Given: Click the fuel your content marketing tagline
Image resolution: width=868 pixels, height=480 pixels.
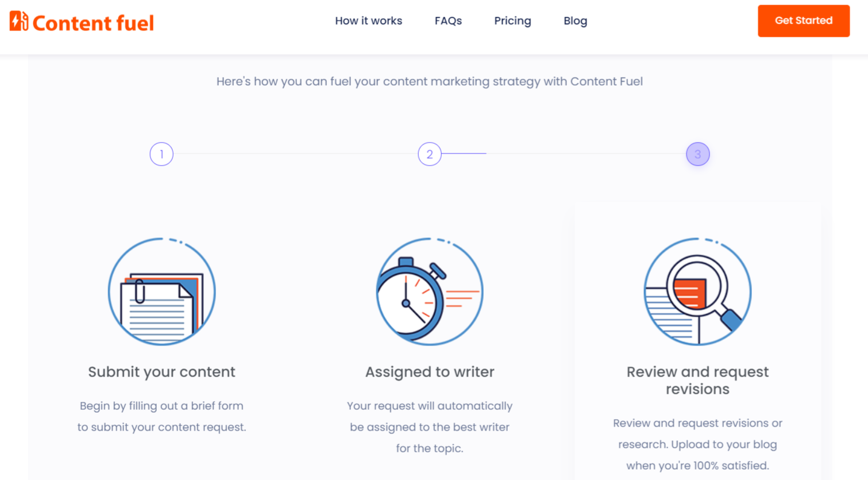Looking at the screenshot, I should click(x=430, y=82).
